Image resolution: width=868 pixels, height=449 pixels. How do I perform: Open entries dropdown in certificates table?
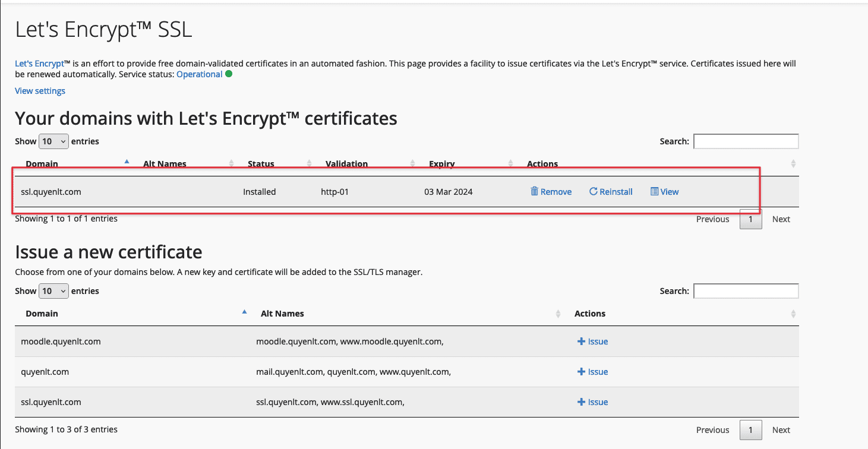pos(53,141)
